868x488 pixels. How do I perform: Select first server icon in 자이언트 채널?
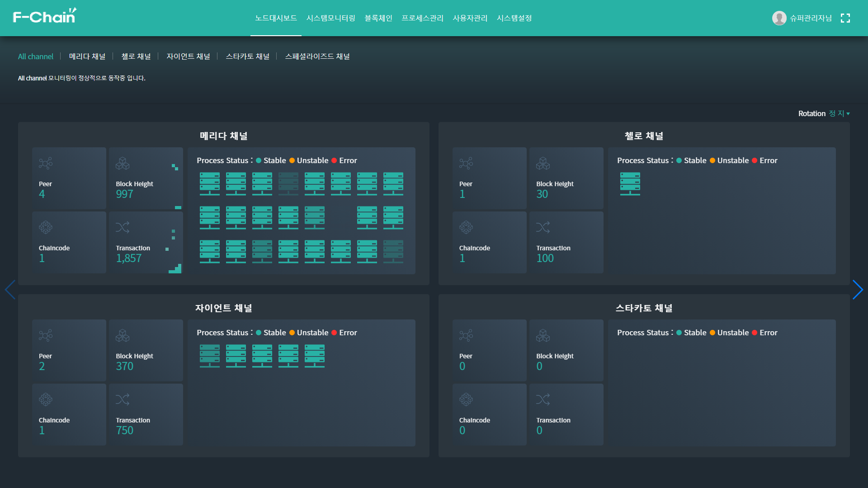tap(210, 356)
